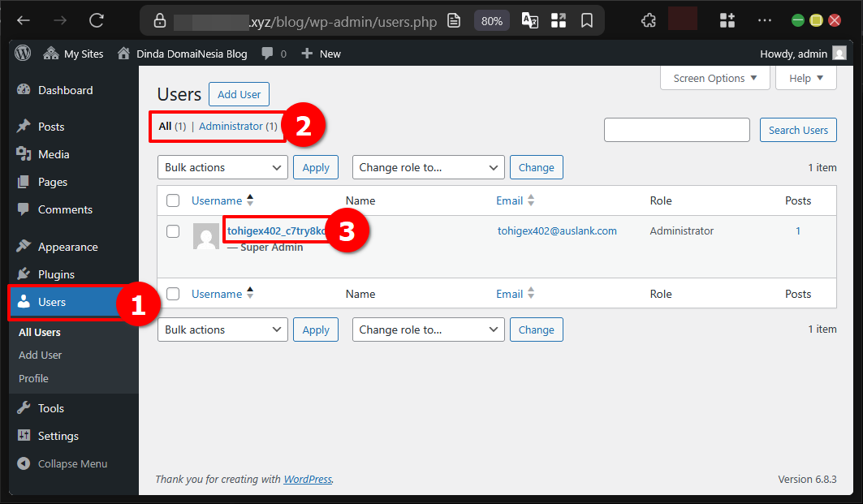Click Collapse Menu arrow icon in sidebar
The width and height of the screenshot is (863, 504).
point(24,464)
